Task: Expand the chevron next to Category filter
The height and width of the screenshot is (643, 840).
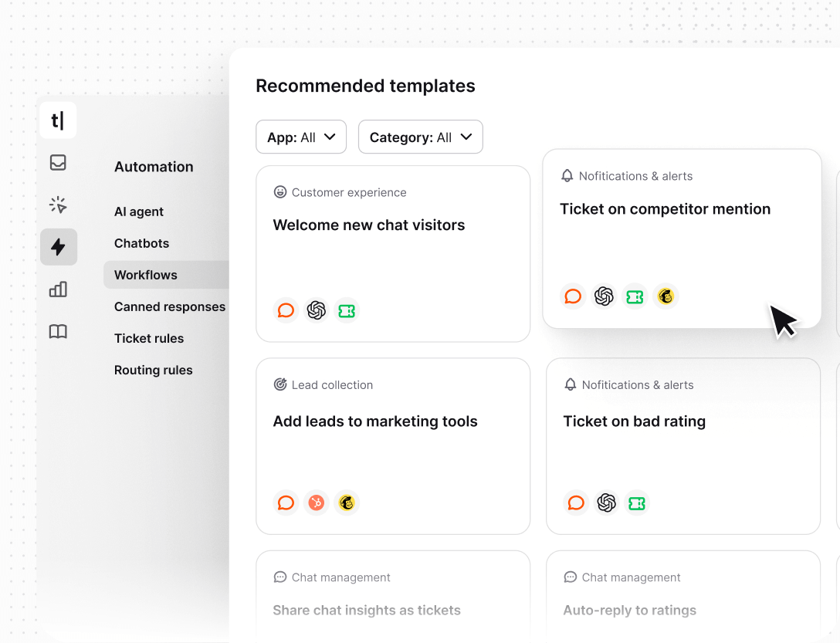Action: [466, 136]
